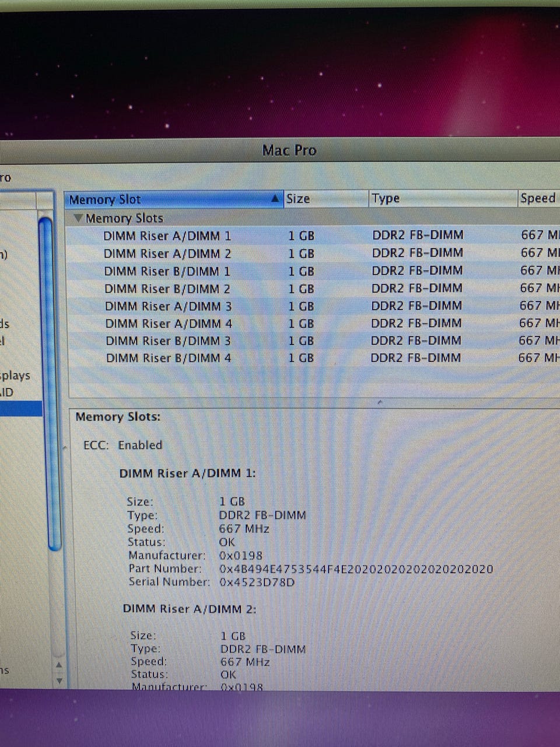Sort by the Speed column header
The width and height of the screenshot is (560, 747).
click(539, 198)
